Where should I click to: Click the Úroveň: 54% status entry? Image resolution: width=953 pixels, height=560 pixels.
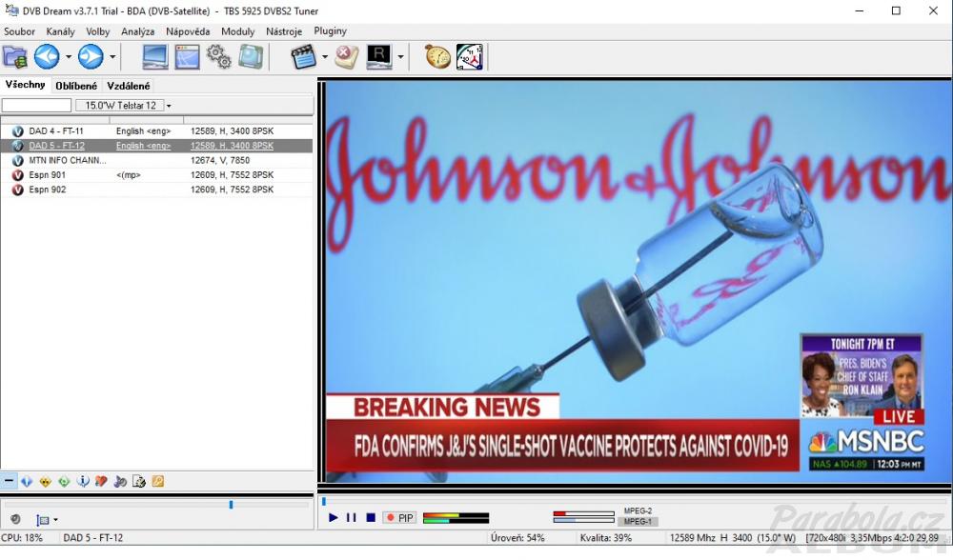click(517, 538)
